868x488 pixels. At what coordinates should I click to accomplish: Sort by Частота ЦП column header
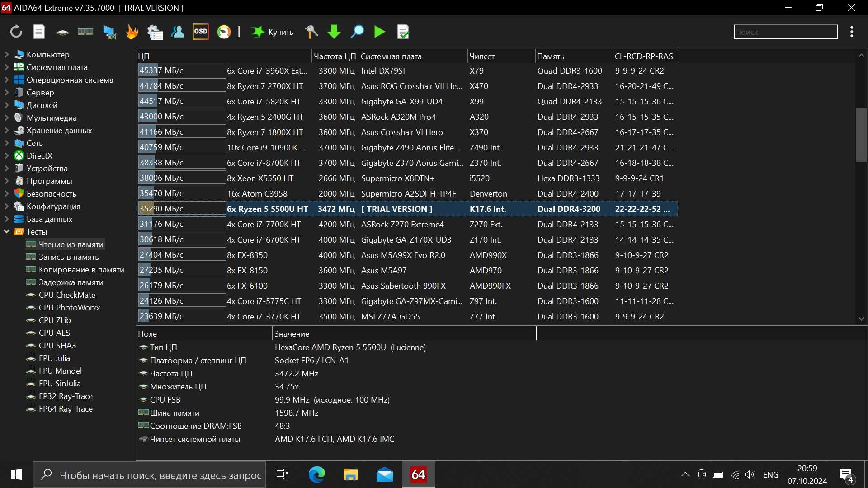tap(335, 56)
